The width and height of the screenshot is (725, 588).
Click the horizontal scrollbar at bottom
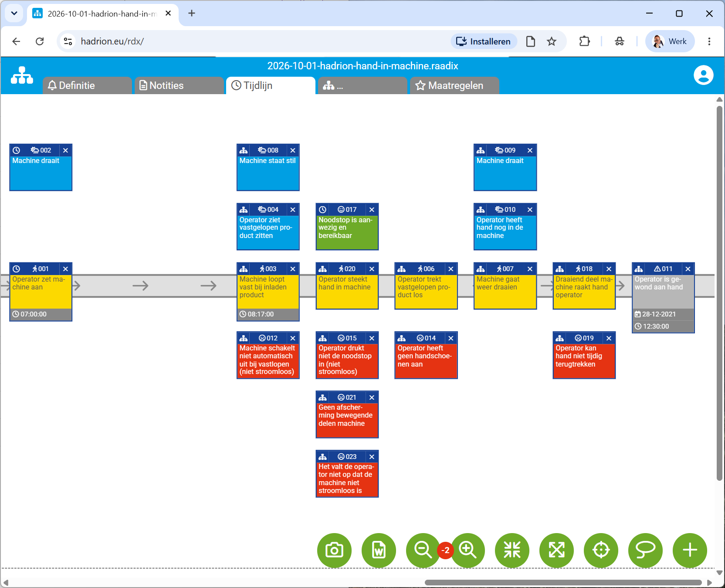coord(563,583)
